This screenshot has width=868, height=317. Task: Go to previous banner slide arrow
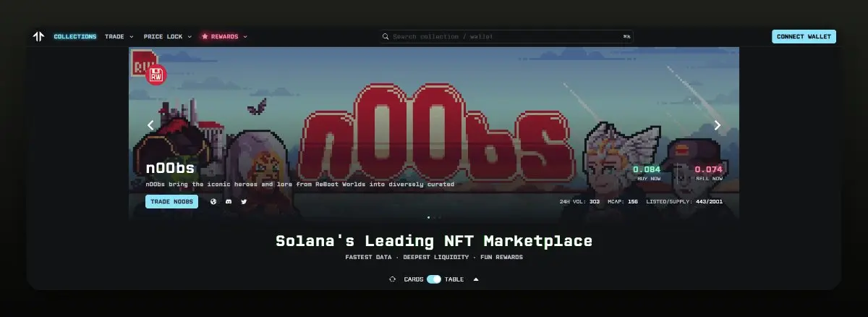click(x=150, y=124)
